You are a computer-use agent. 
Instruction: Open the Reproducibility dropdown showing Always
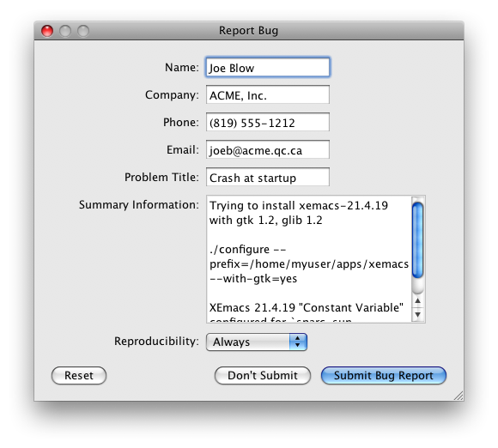257,342
